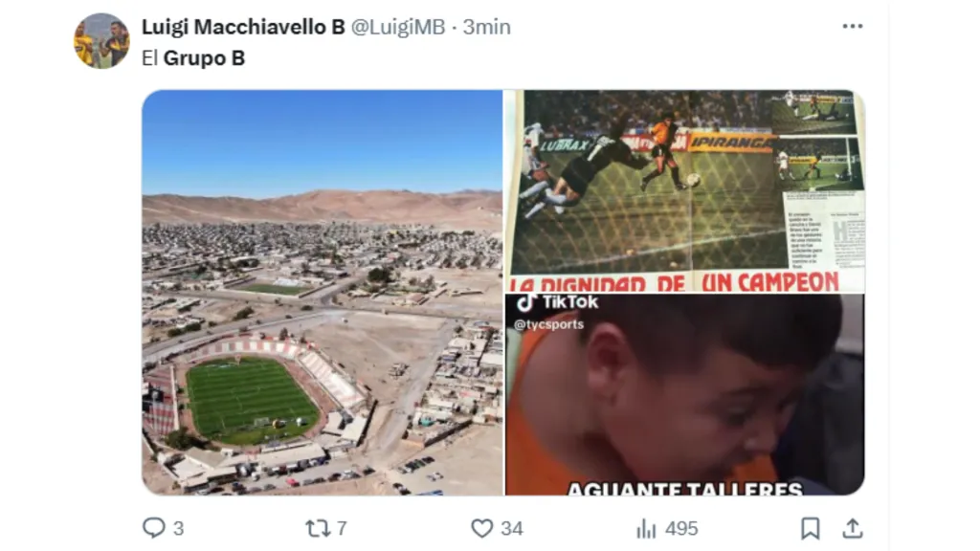The height and width of the screenshot is (551, 980).
Task: Click the like count 34
Action: [x=511, y=528]
